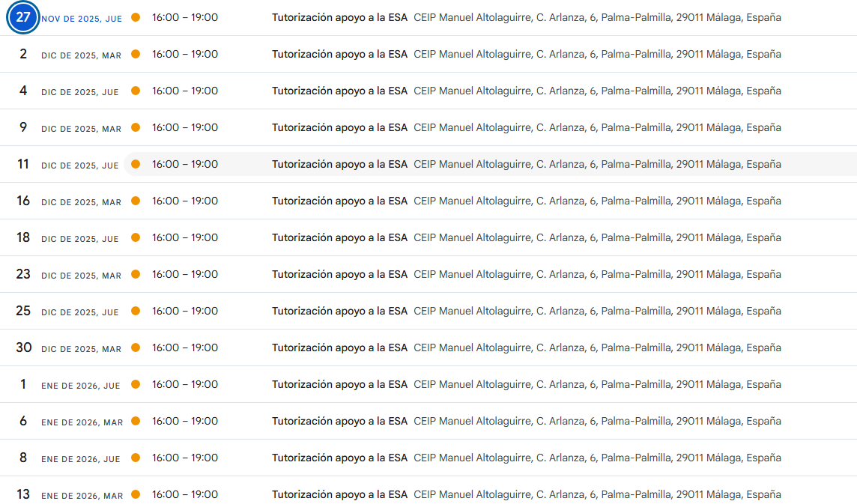Screen dimensions: 857x504
Task: Select date number 9 of December 2025
Action: tap(23, 127)
